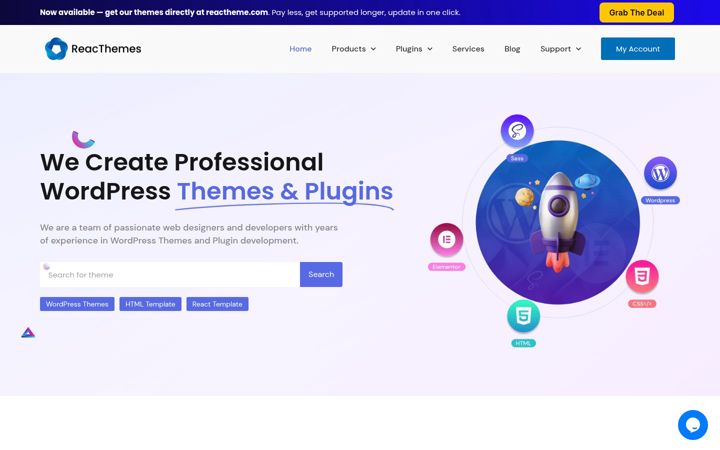This screenshot has height=450, width=720.
Task: Expand the Products dropdown menu
Action: click(x=354, y=49)
